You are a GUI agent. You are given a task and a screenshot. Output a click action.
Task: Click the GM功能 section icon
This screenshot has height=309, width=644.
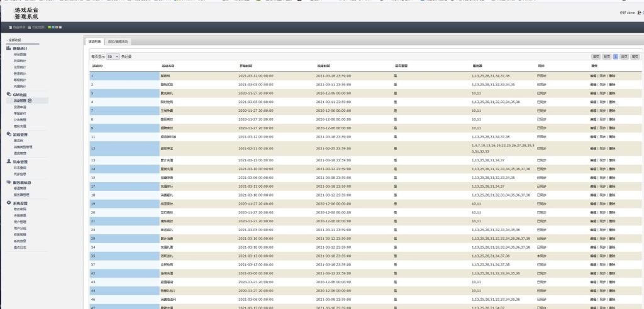click(9, 94)
